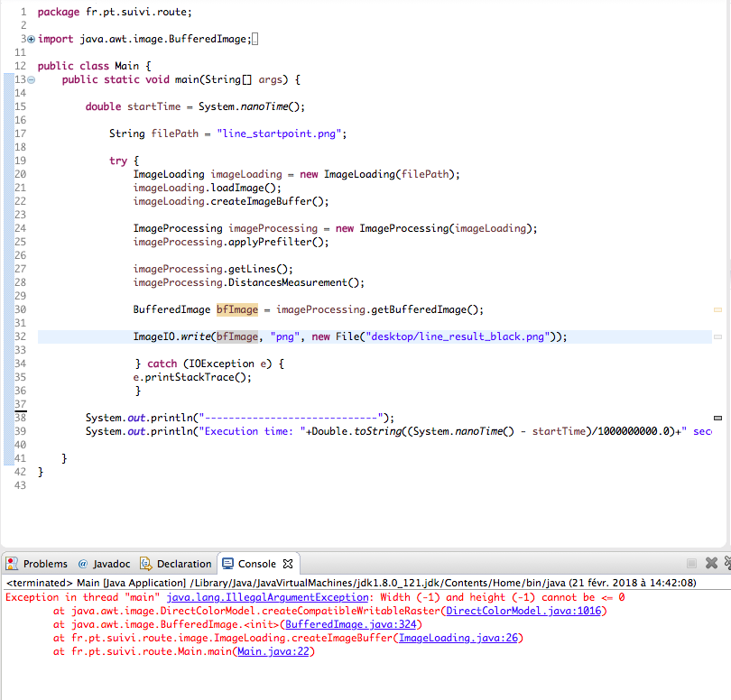This screenshot has height=700, width=731.
Task: Jump to DirectColorModel.java:1016 from the stack trace
Action: coord(525,611)
